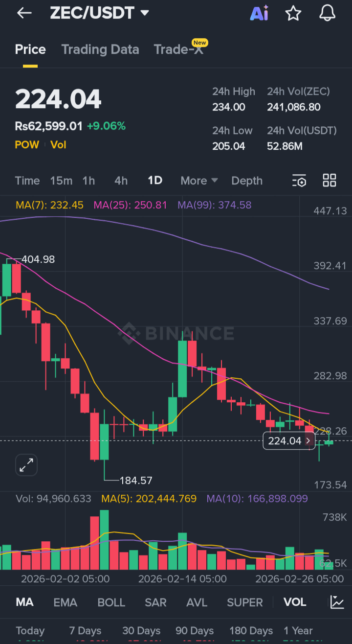This screenshot has height=644, width=352.
Task: Select the 90 Days performance column
Action: coord(195,630)
